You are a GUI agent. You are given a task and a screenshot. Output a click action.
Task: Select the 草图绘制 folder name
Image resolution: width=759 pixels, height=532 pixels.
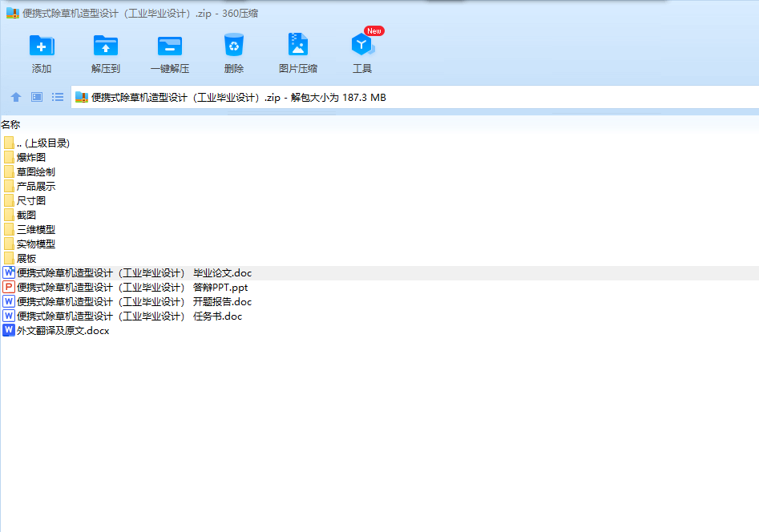click(x=36, y=171)
